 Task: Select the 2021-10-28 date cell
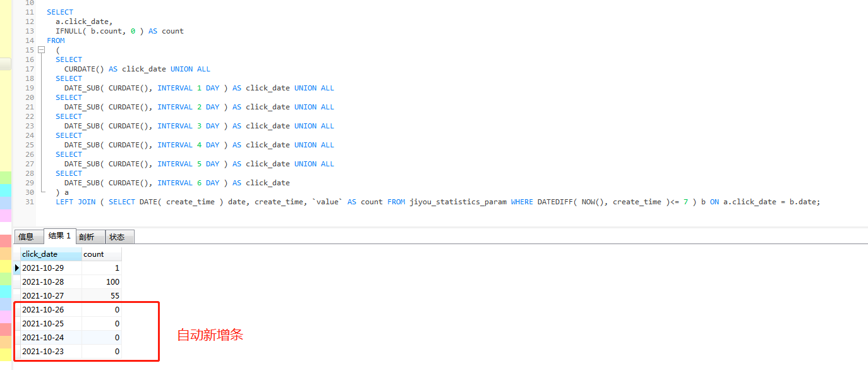(x=51, y=282)
